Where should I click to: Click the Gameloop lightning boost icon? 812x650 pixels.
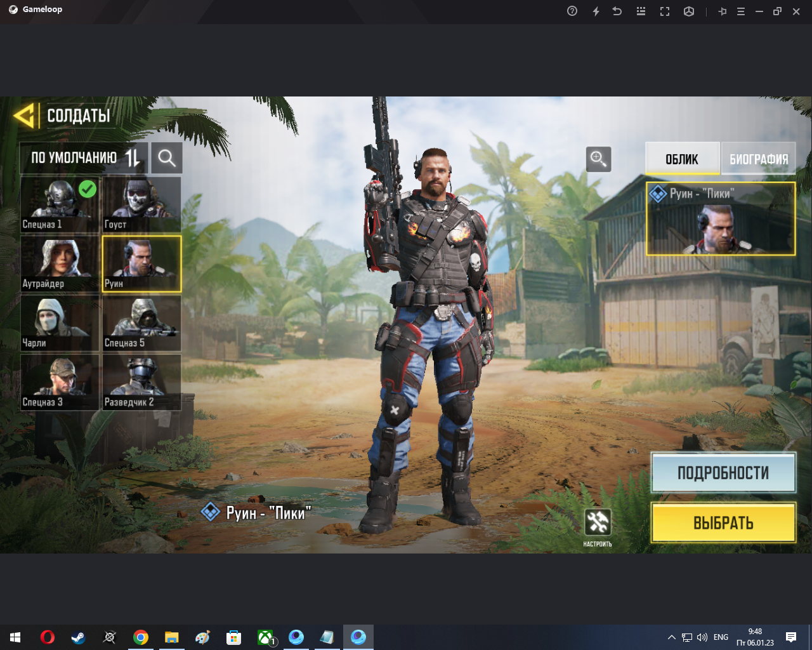(596, 11)
